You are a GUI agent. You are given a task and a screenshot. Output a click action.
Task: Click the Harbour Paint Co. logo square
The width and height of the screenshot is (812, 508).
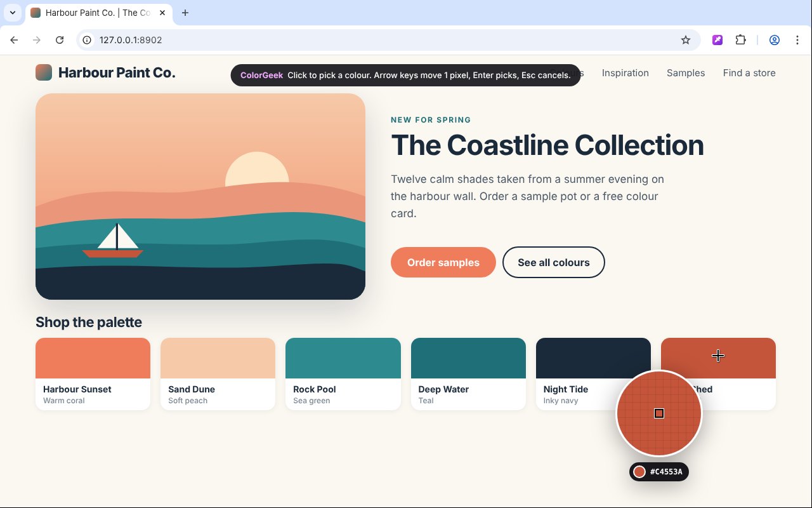pyautogui.click(x=44, y=72)
